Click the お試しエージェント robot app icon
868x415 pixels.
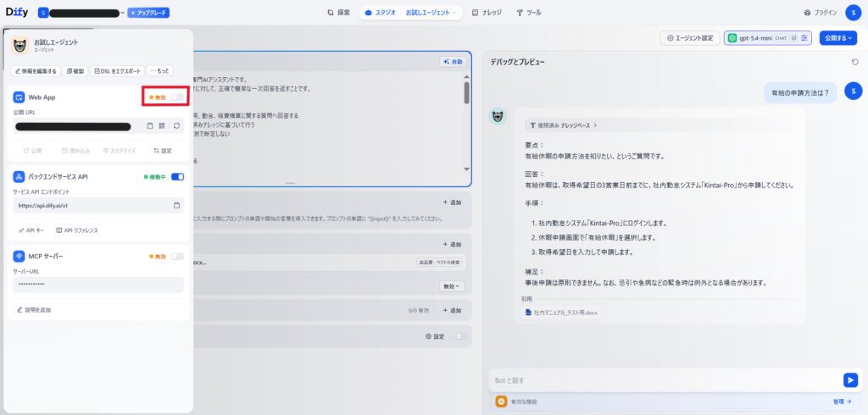pos(20,46)
